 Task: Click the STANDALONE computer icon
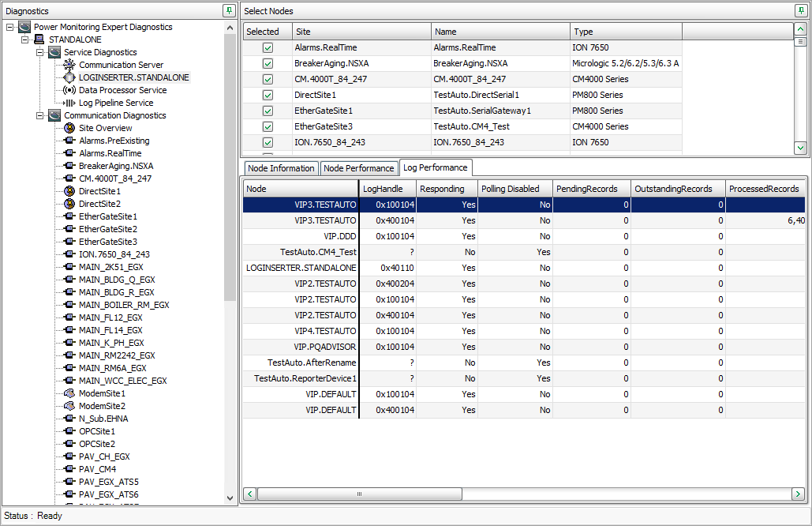[x=39, y=39]
